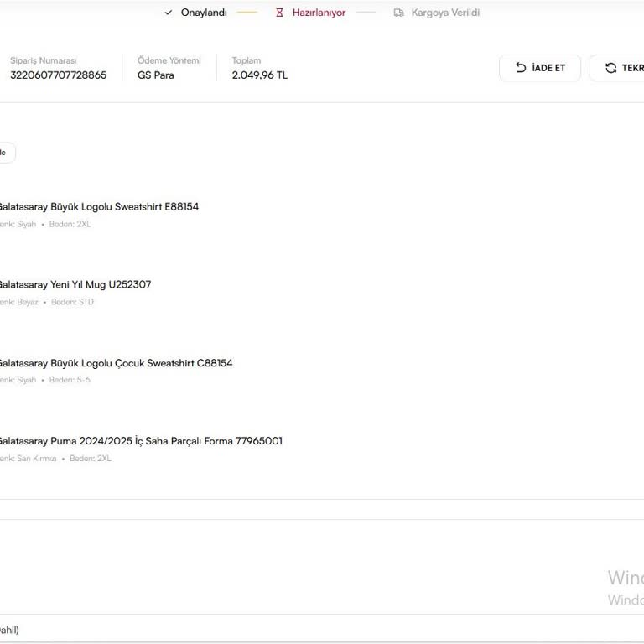Open Galatasaray Puma 2024/2025 İç Saha Forma
Screen dimensions: 644x644
tap(141, 441)
